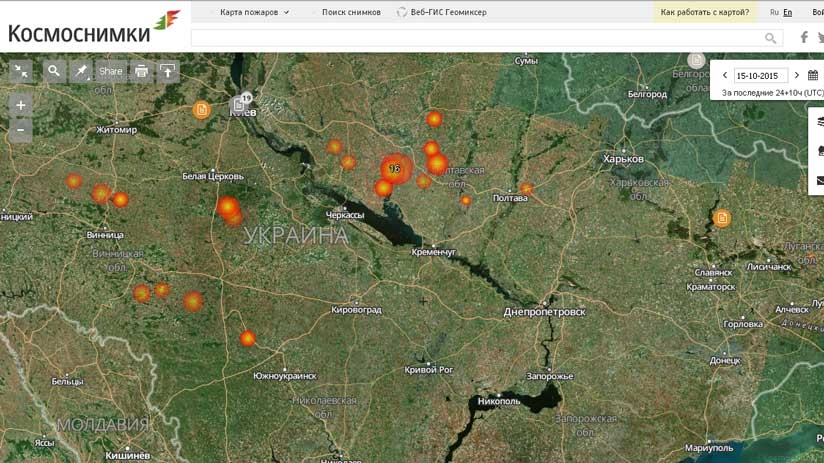Viewport: 824px width, 463px height.
Task: Click the upload file icon
Action: (x=167, y=71)
